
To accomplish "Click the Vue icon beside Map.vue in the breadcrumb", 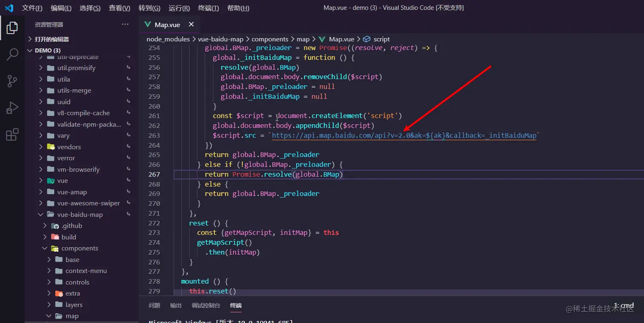I will [322, 39].
